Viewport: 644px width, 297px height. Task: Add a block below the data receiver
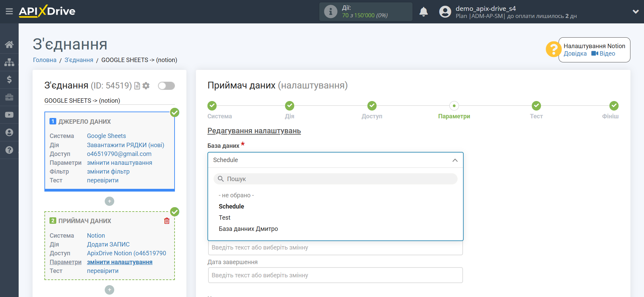[109, 290]
